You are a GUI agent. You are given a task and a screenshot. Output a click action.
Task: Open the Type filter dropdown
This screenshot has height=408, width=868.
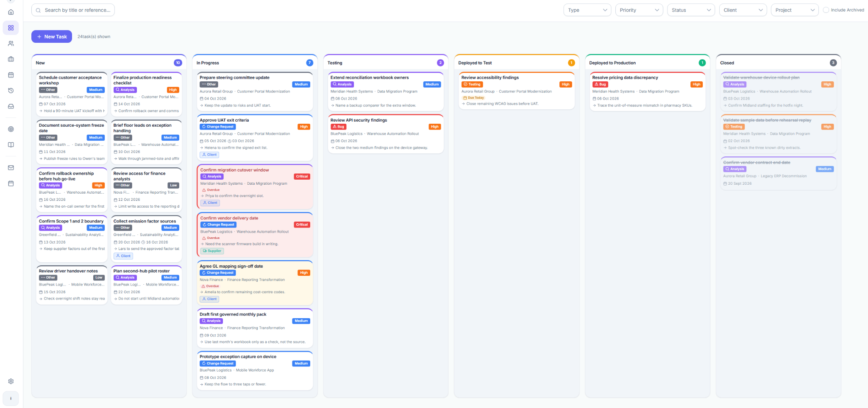(x=587, y=10)
